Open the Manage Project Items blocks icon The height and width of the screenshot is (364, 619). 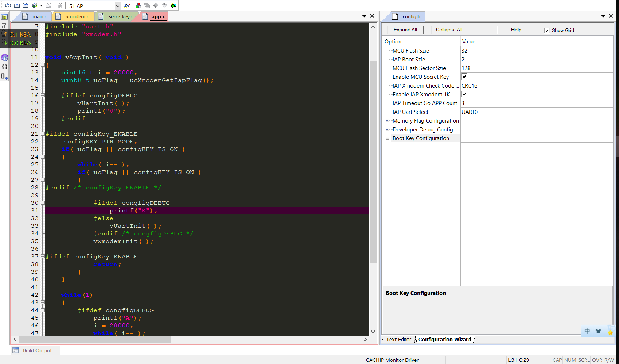point(138,5)
